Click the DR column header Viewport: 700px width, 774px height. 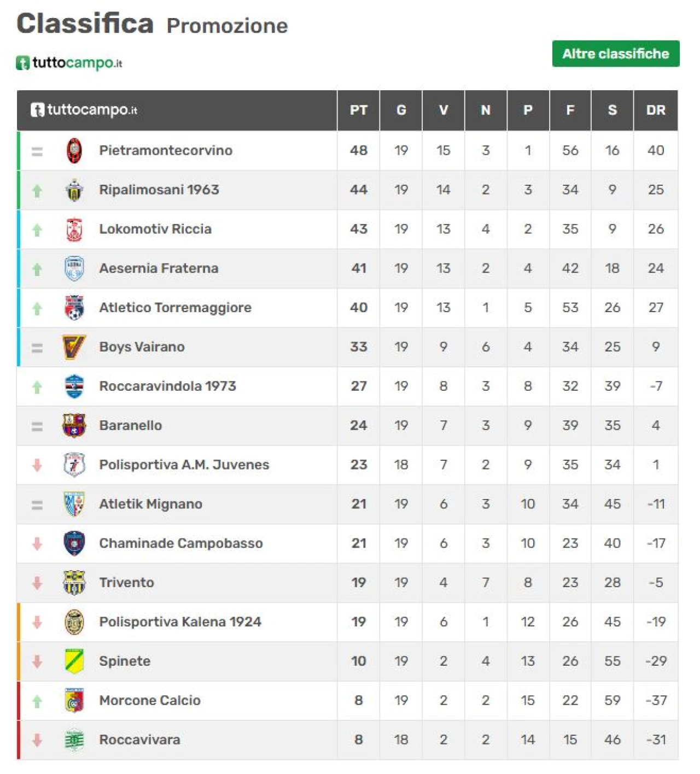coord(655,110)
